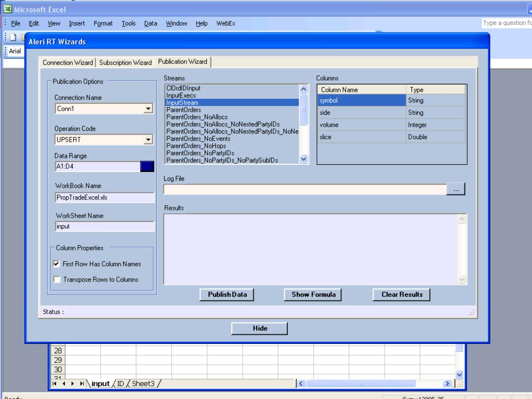The height and width of the screenshot is (399, 532).
Task: Open the Tools menu
Action: point(129,23)
